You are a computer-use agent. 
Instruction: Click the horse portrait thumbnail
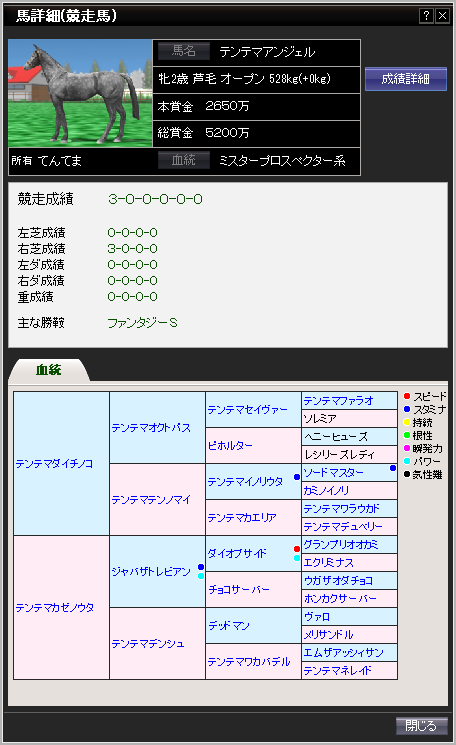(x=80, y=93)
